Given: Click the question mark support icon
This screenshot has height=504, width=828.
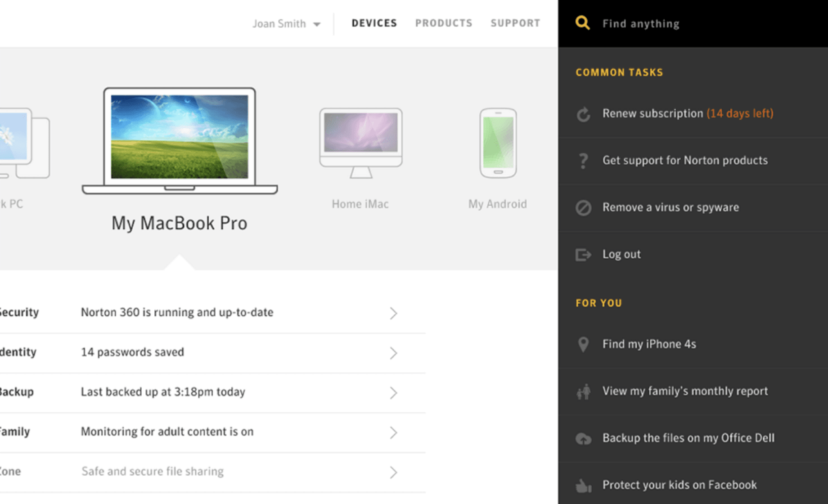Looking at the screenshot, I should pos(583,161).
